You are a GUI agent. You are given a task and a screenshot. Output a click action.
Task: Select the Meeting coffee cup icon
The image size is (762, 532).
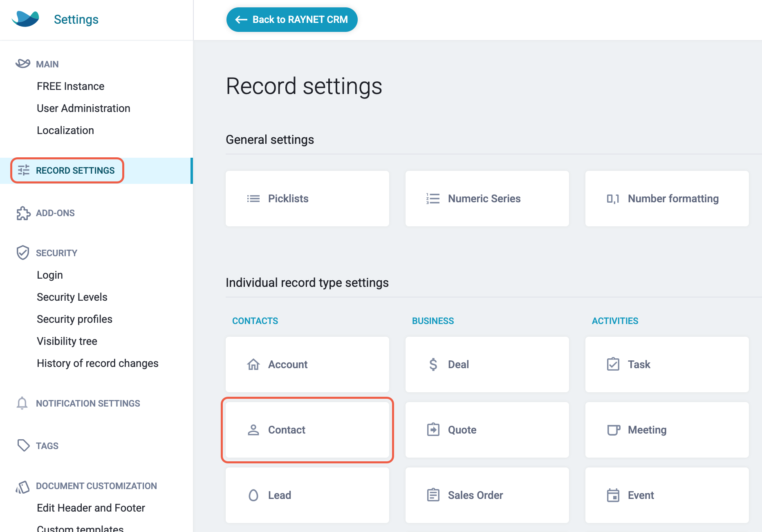pyautogui.click(x=613, y=430)
